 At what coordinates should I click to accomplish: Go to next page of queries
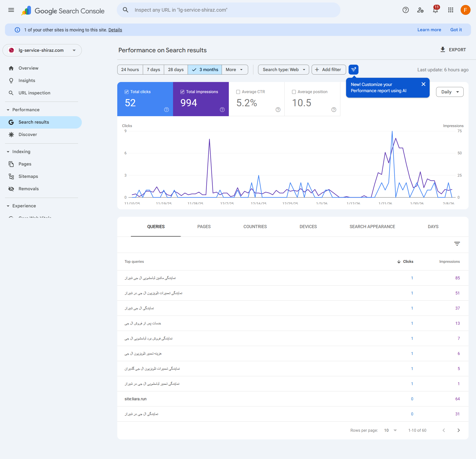459,430
